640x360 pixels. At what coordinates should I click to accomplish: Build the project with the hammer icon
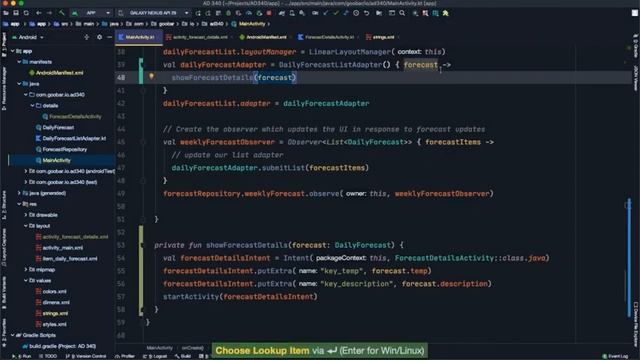pos(62,13)
